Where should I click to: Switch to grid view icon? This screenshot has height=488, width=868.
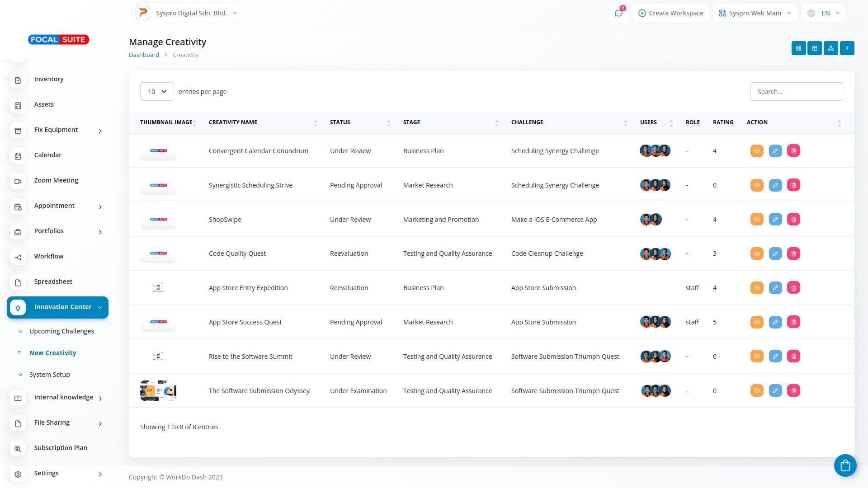tap(798, 48)
